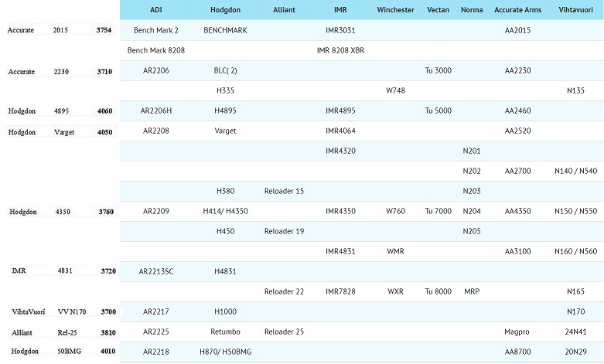Select the BLC( 2) cell
The width and height of the screenshot is (604, 364).
tap(225, 70)
